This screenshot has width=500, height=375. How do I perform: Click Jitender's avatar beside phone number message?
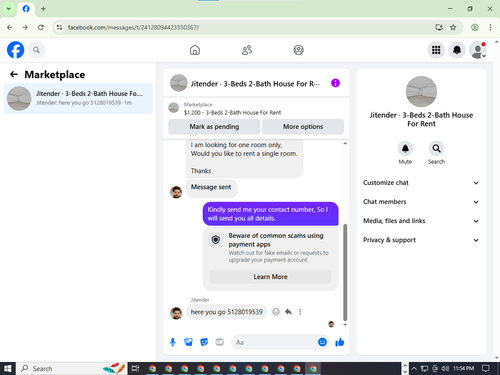[176, 313]
